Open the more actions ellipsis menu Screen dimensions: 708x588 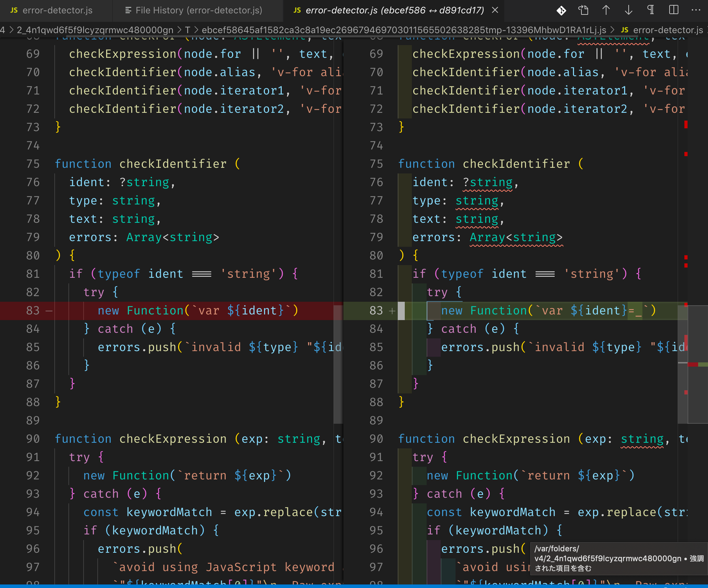[696, 10]
